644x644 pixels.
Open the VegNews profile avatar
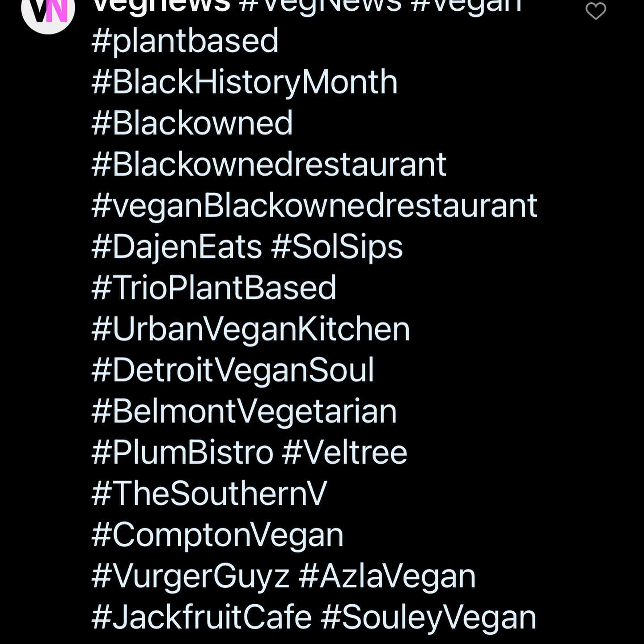coord(48,10)
